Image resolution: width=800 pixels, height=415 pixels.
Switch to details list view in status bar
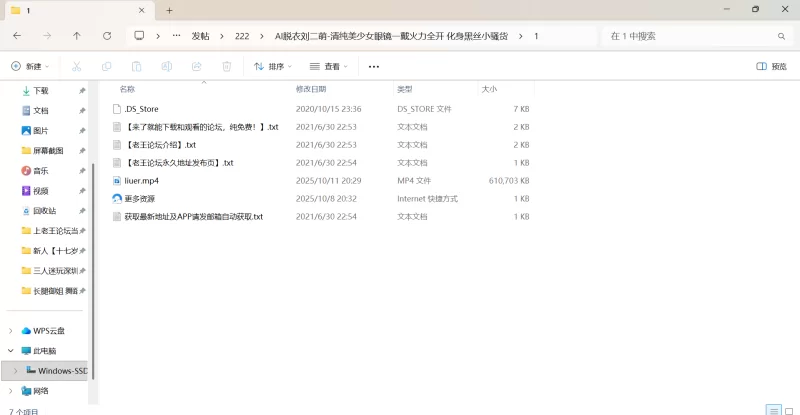772,410
